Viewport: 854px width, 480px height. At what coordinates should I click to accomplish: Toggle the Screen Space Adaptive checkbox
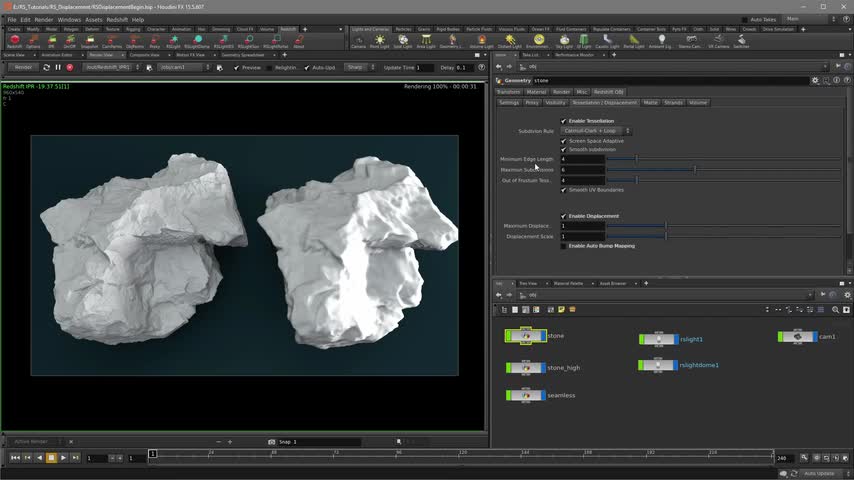[x=564, y=141]
